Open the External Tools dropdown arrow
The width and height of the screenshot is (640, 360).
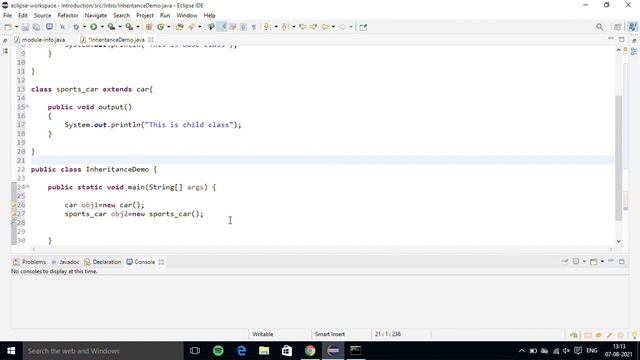click(138, 27)
